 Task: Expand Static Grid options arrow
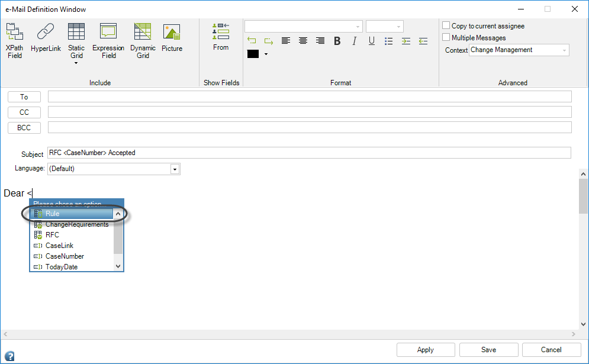coord(76,63)
